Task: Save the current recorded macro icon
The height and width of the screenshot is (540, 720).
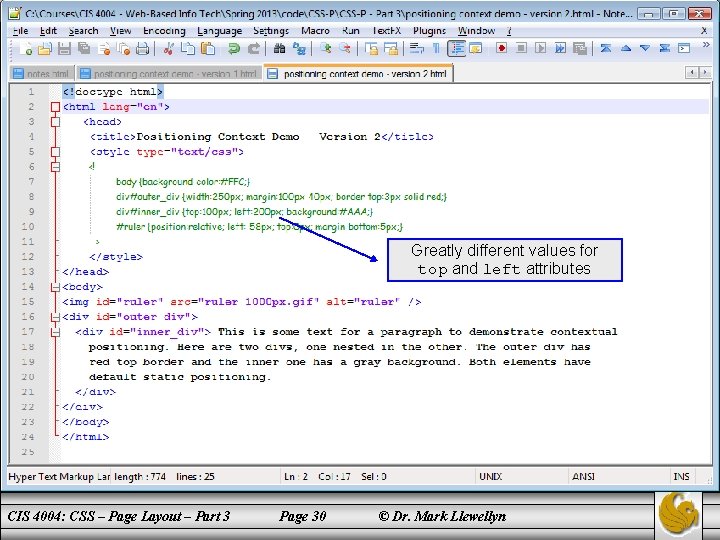Action: (580, 48)
